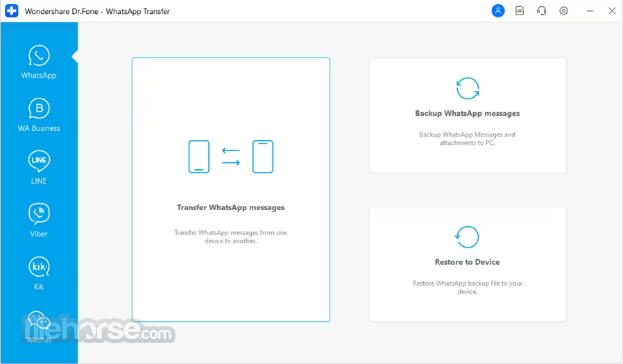Close the Dr.Fone window
The height and width of the screenshot is (364, 623).
(x=612, y=11)
